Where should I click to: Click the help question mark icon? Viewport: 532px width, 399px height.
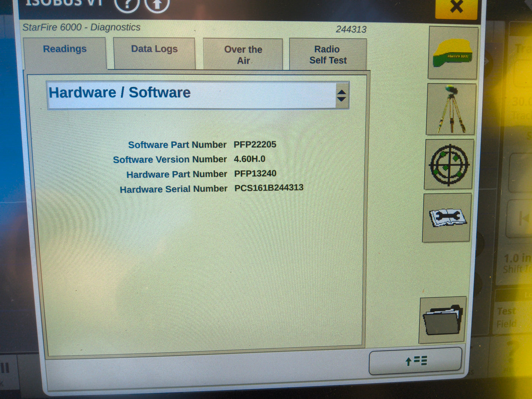click(x=127, y=5)
